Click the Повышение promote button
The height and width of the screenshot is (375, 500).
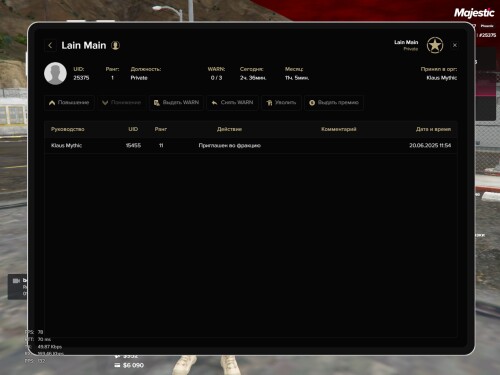[x=69, y=103]
